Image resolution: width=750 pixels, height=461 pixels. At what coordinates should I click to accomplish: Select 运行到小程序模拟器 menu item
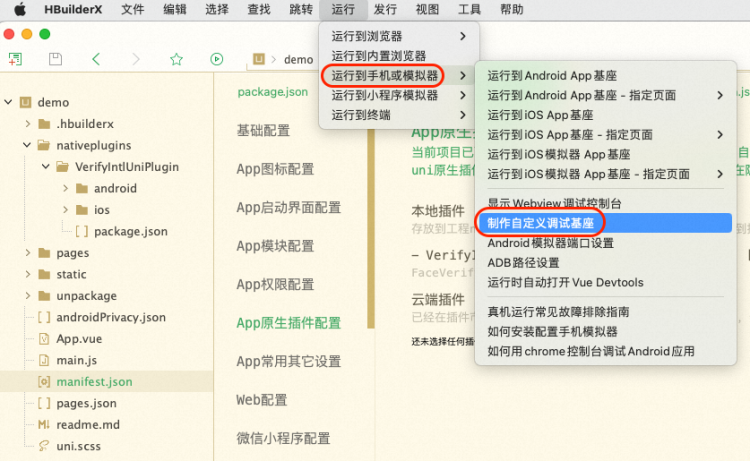[399, 95]
